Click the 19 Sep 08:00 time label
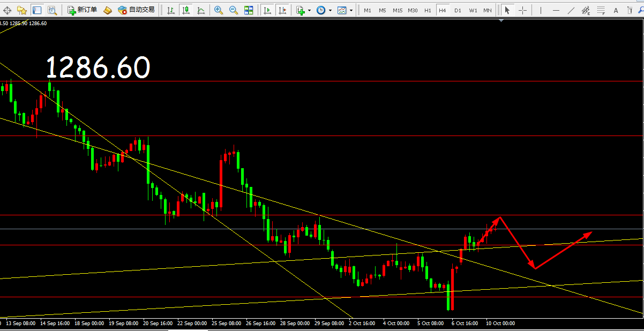644x331 pixels. tap(124, 324)
